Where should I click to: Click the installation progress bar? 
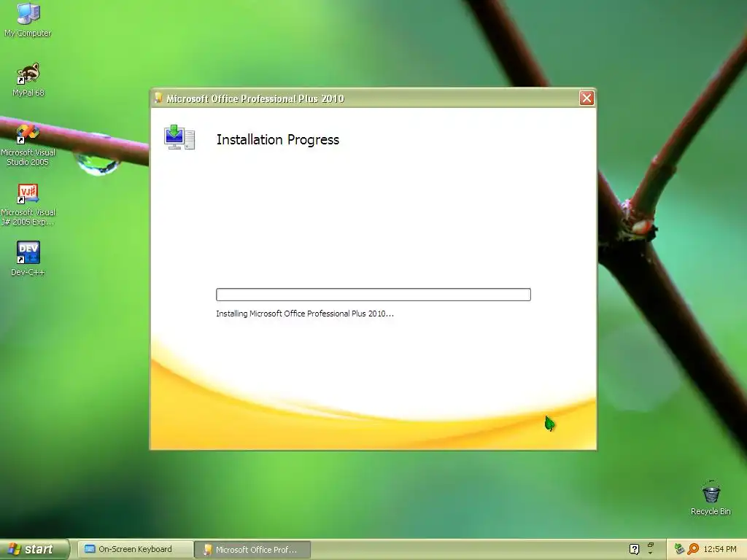point(373,295)
